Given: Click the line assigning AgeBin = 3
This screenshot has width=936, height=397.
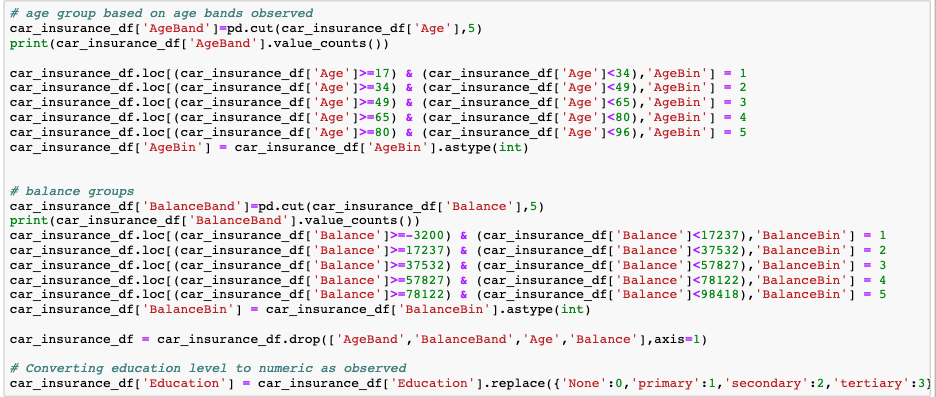Looking at the screenshot, I should point(378,102).
